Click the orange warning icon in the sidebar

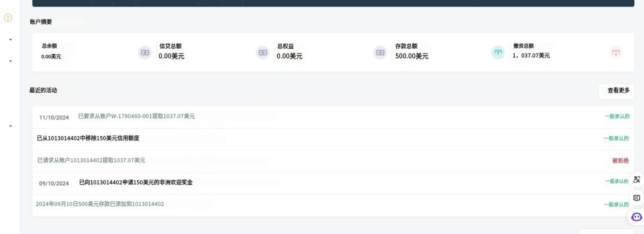tap(8, 18)
